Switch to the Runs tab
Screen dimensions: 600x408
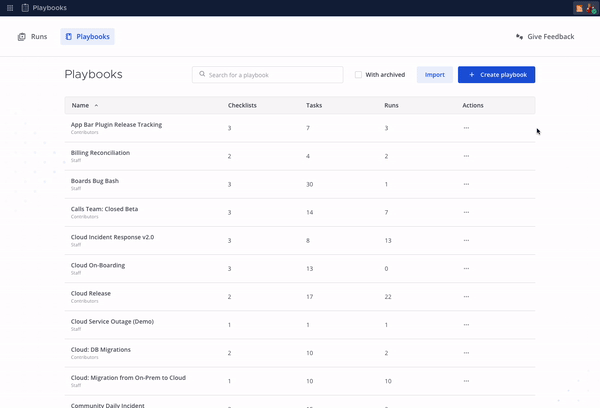33,37
